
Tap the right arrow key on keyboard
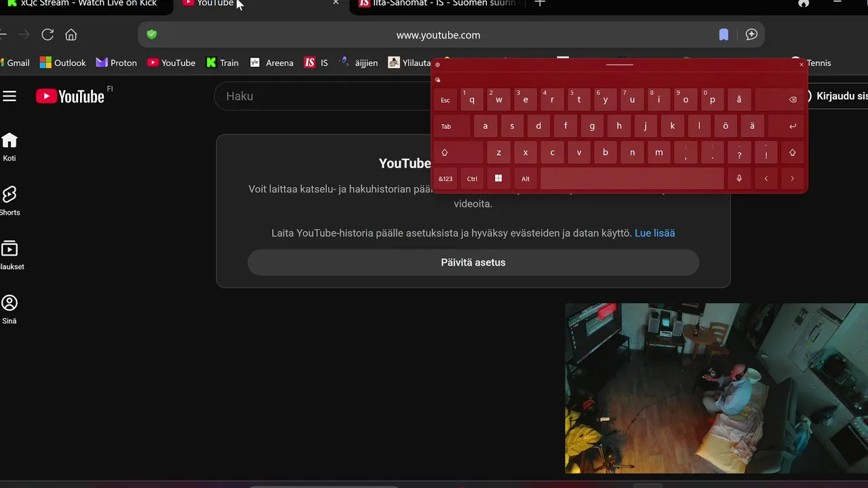[793, 178]
